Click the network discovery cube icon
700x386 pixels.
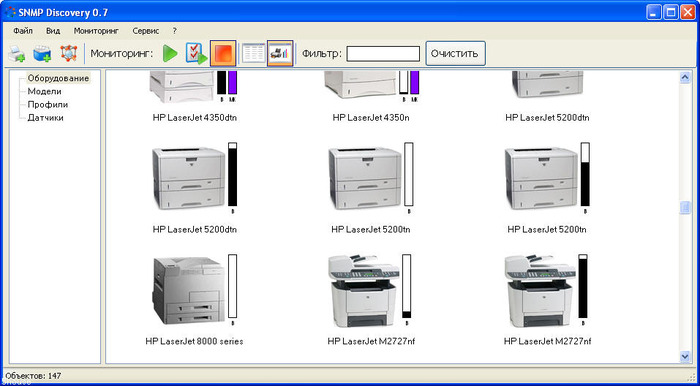(69, 54)
